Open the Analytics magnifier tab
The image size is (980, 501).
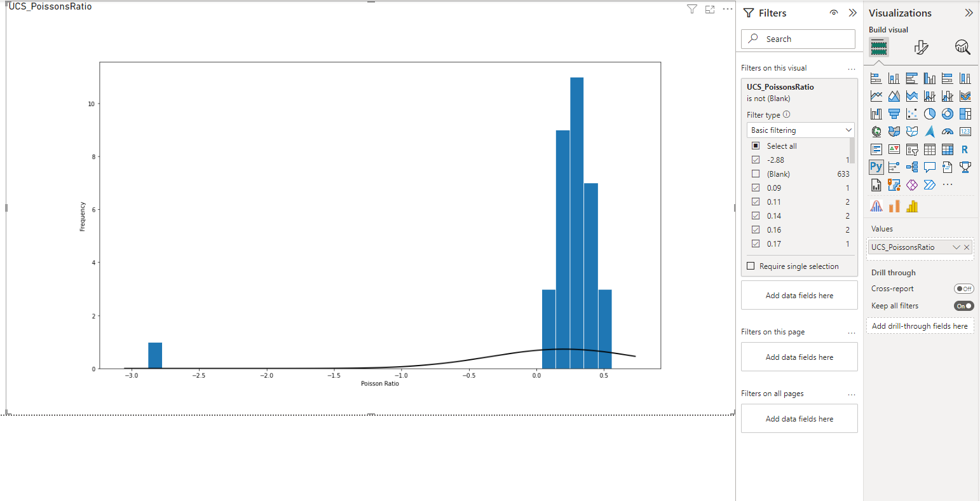tap(963, 47)
